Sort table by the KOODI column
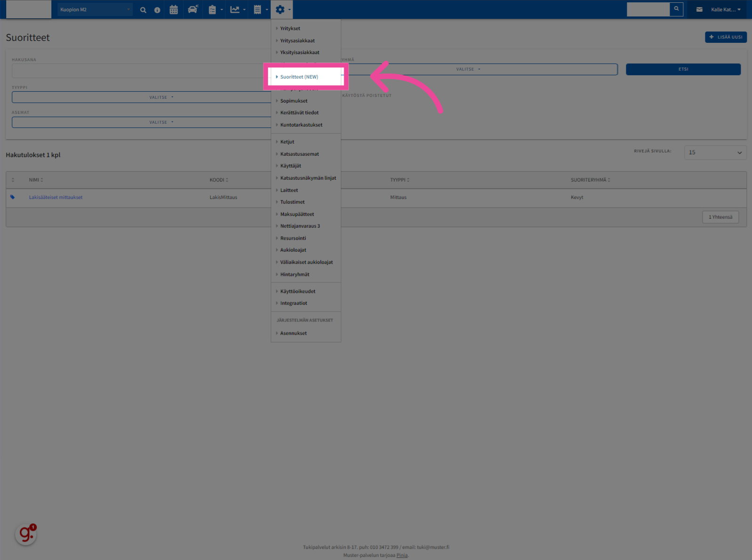 [219, 180]
